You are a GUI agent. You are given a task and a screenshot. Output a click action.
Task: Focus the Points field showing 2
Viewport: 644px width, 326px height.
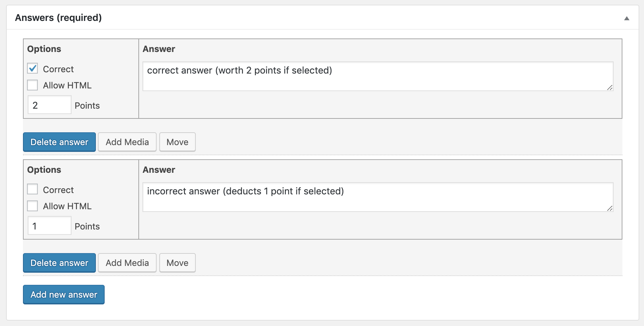click(49, 105)
